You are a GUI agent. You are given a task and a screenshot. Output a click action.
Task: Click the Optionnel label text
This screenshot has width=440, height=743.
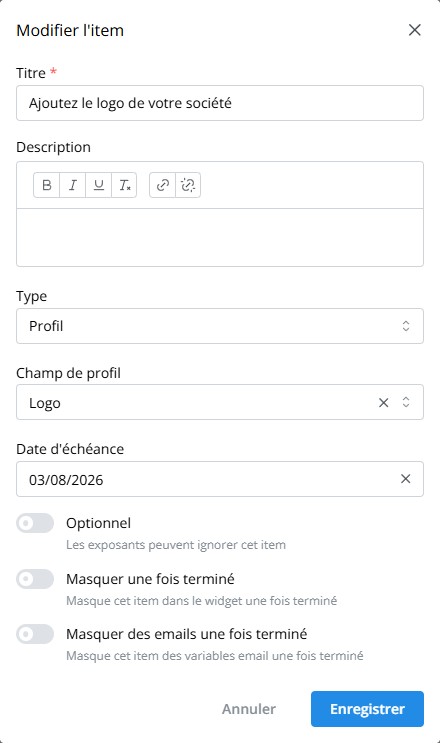point(99,523)
